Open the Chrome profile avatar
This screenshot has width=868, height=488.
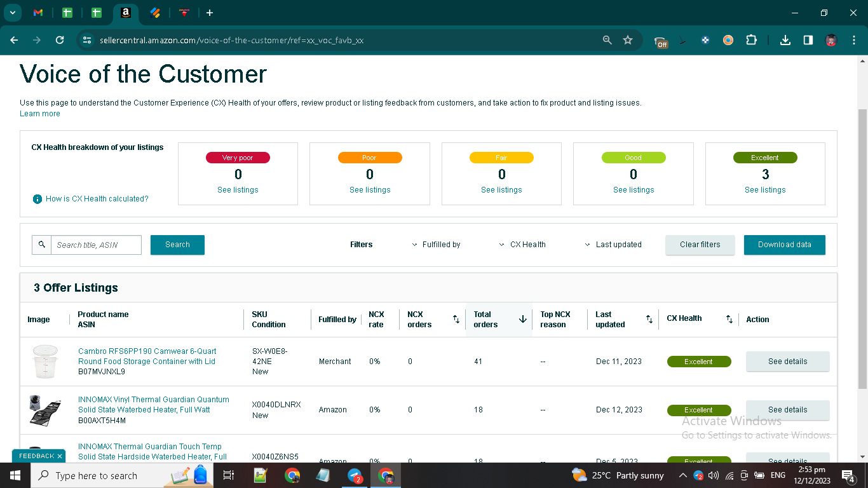pyautogui.click(x=831, y=40)
